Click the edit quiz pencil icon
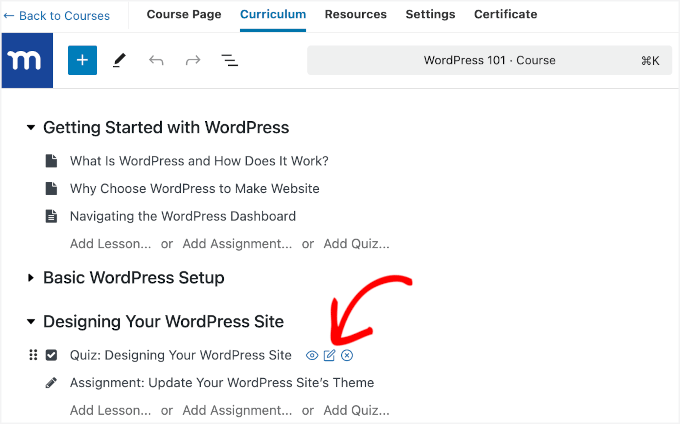 (329, 355)
